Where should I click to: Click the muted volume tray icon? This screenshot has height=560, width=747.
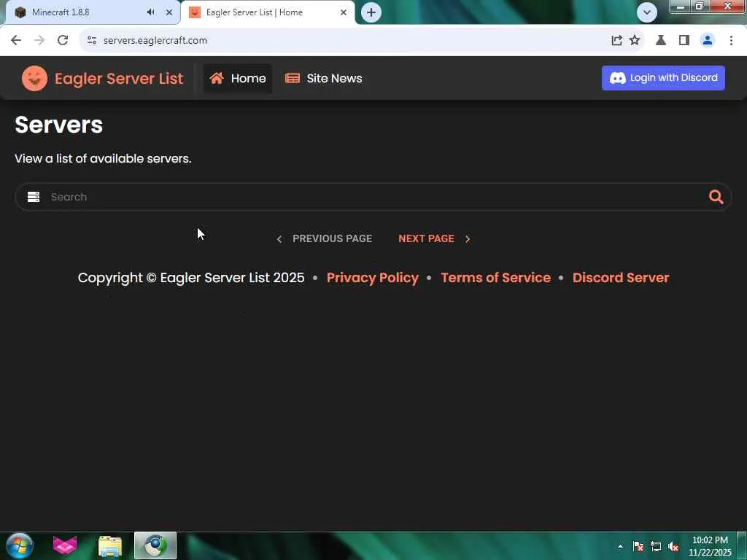(x=673, y=546)
